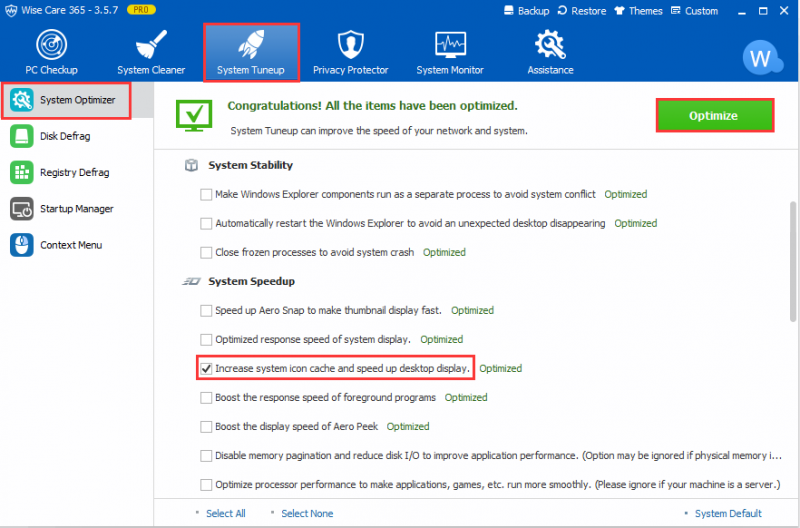
Task: Click the Themes shirt icon
Action: 619,11
